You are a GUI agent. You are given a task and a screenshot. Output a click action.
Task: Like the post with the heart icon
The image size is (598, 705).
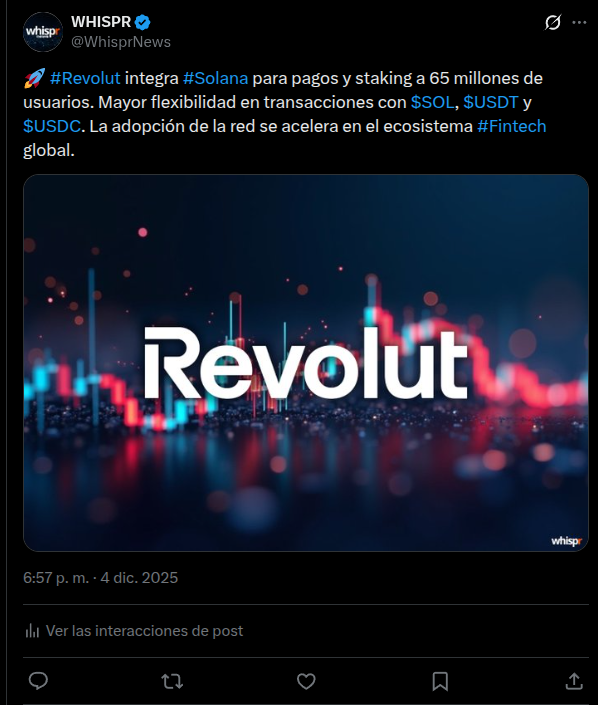point(306,681)
